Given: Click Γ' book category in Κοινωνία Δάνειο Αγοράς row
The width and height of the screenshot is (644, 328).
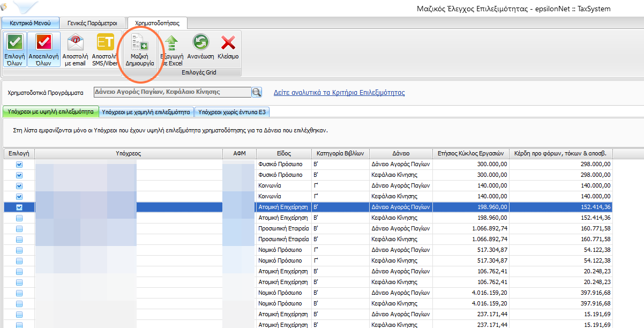Looking at the screenshot, I should pos(340,186).
